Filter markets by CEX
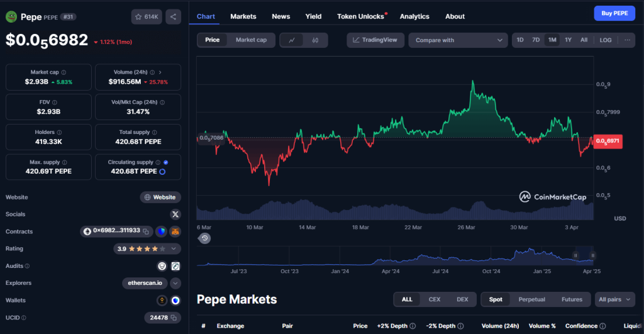The height and width of the screenshot is (334, 644). point(434,299)
